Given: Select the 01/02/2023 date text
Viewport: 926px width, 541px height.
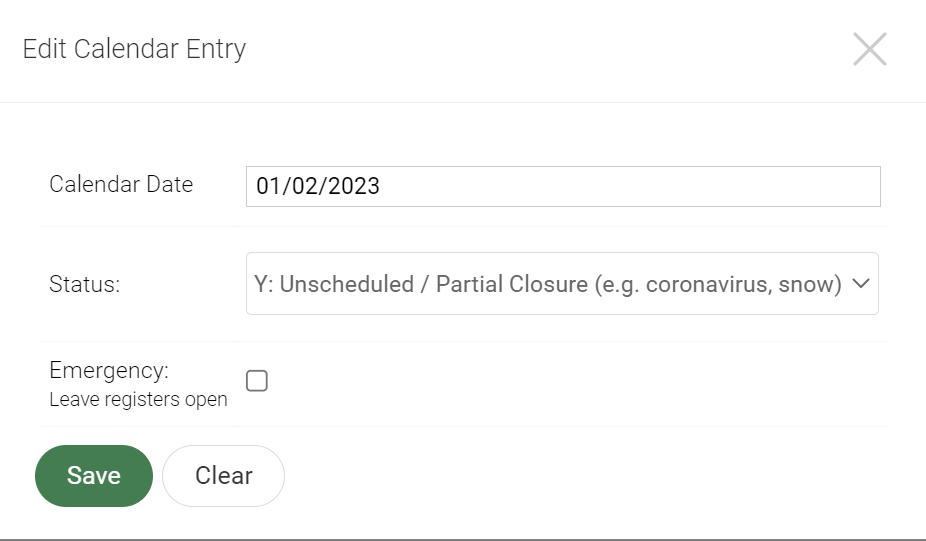Looking at the screenshot, I should tap(318, 186).
